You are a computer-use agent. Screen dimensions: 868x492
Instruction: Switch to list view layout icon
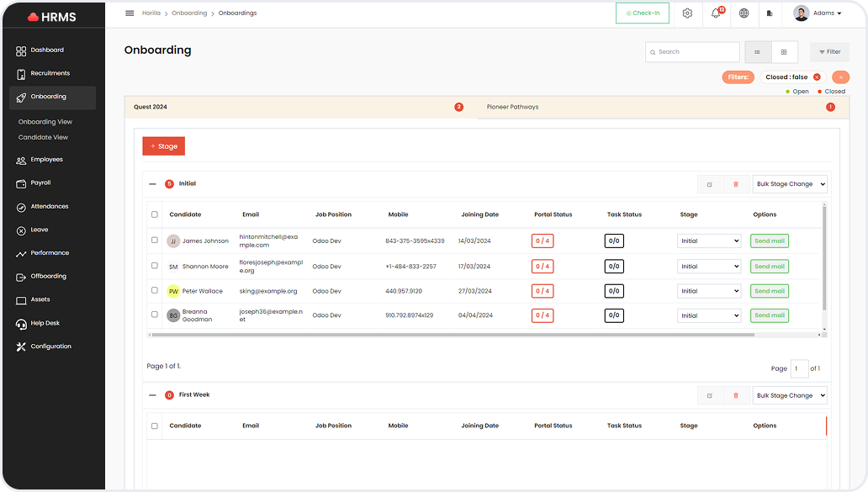pos(757,52)
